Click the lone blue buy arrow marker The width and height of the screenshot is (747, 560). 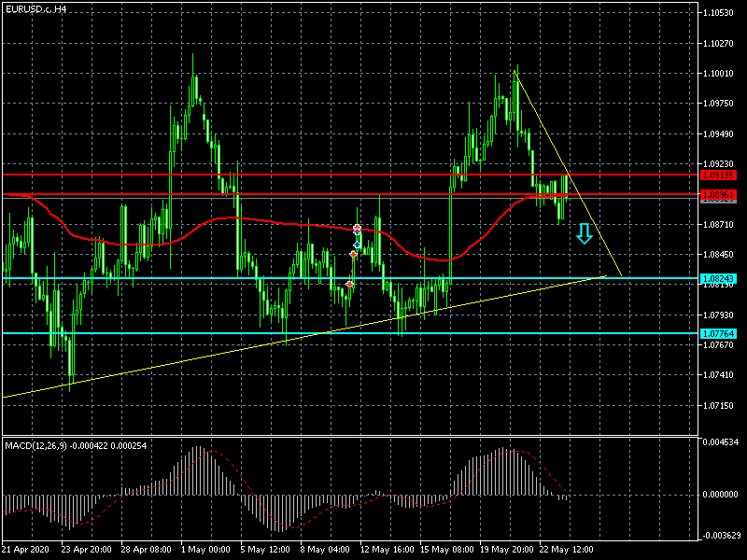(357, 245)
